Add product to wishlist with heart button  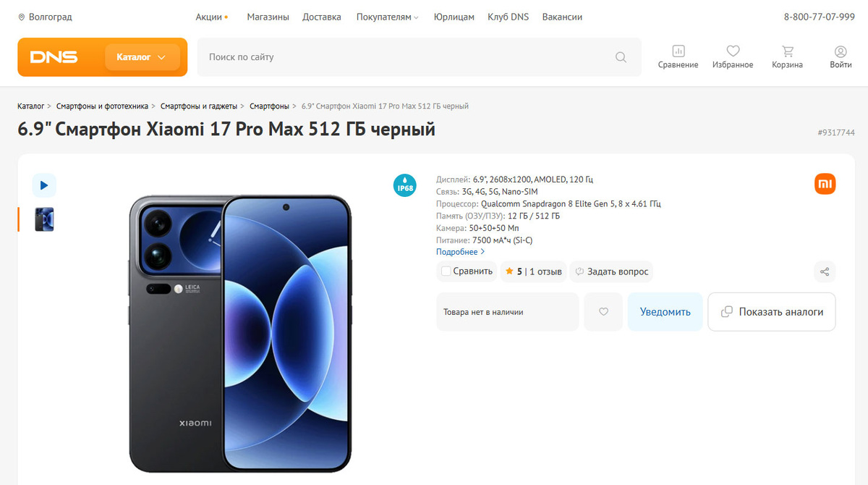pyautogui.click(x=603, y=312)
